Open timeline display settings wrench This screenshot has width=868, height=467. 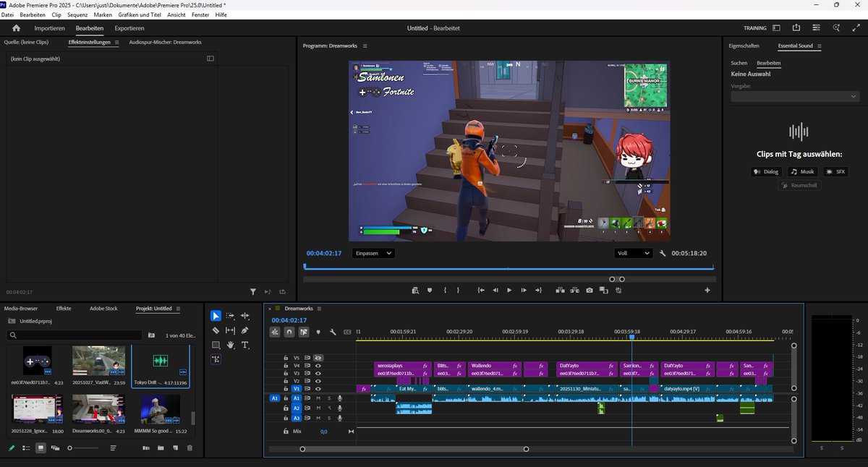pyautogui.click(x=333, y=333)
